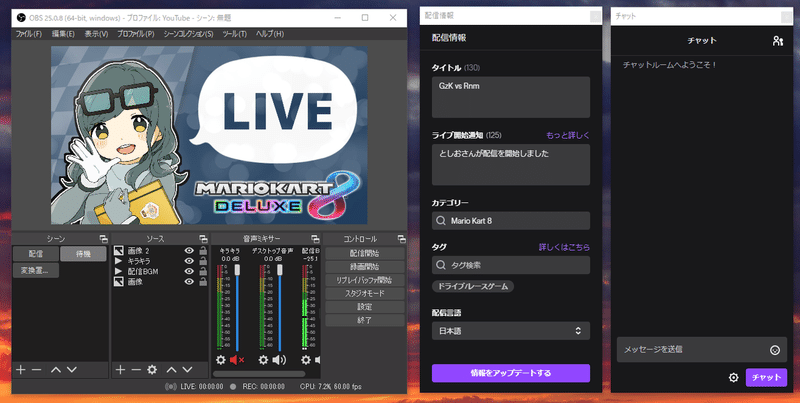Click the magnifier icon in タグ検索 field
Screen dimensions: 800x403
tap(440, 265)
